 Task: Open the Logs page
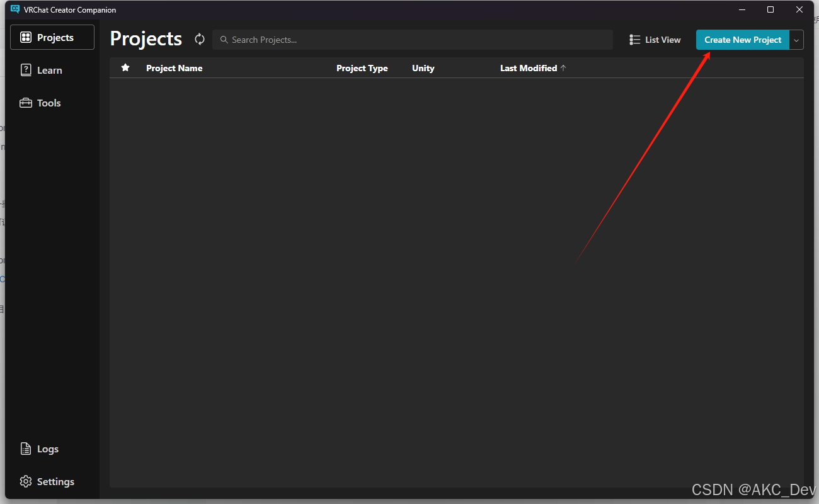tap(52, 449)
